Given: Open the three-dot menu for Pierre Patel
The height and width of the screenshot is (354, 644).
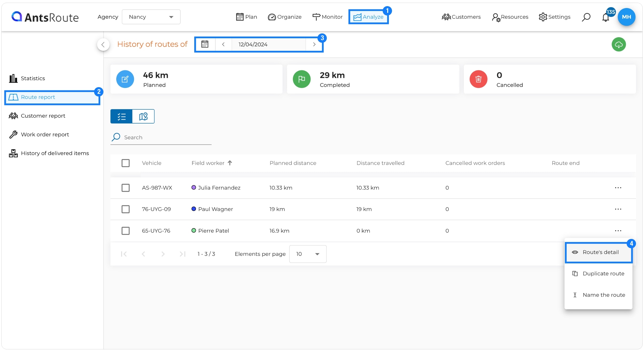Looking at the screenshot, I should 618,231.
